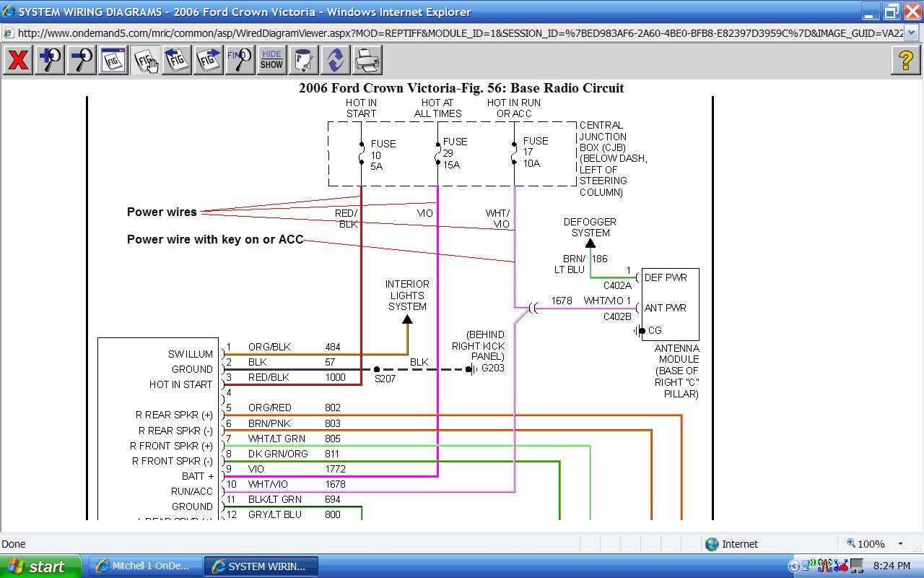
Task: Click the INTERIOR LIGHTS SYSTEM label
Action: tap(407, 296)
